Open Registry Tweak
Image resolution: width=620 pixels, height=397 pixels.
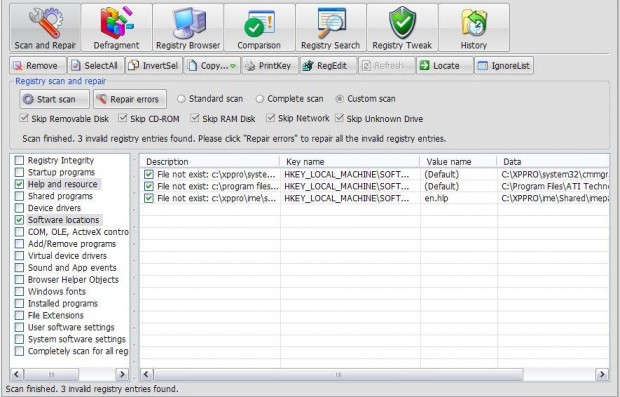click(x=402, y=28)
